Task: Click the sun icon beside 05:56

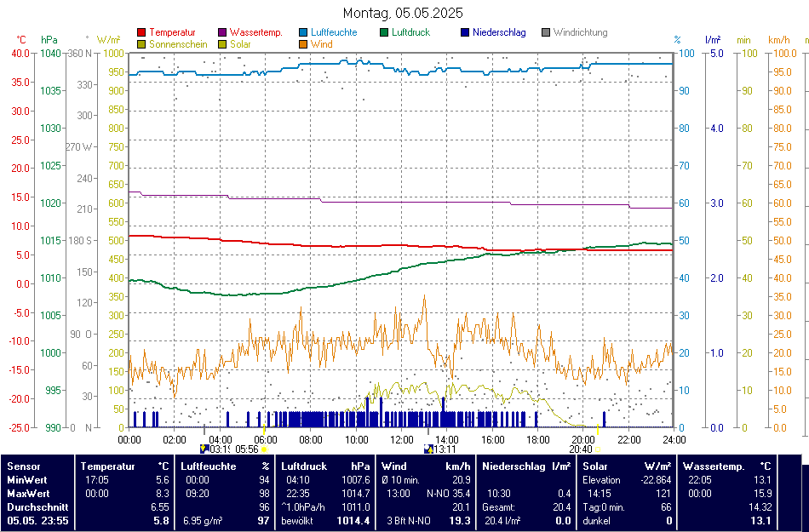Action: tap(265, 449)
